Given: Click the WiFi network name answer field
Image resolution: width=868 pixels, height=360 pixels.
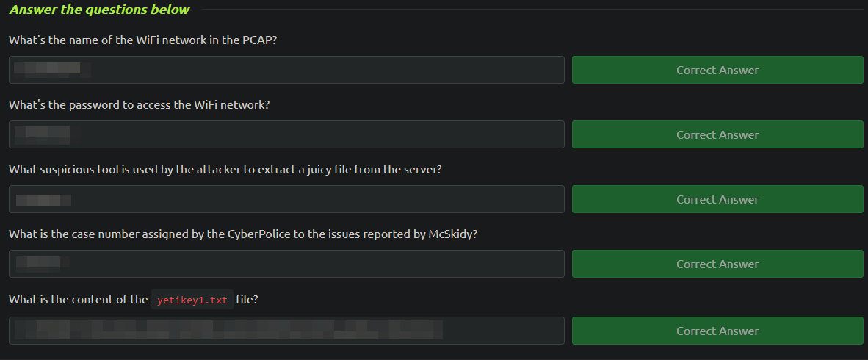Looking at the screenshot, I should click(x=286, y=70).
